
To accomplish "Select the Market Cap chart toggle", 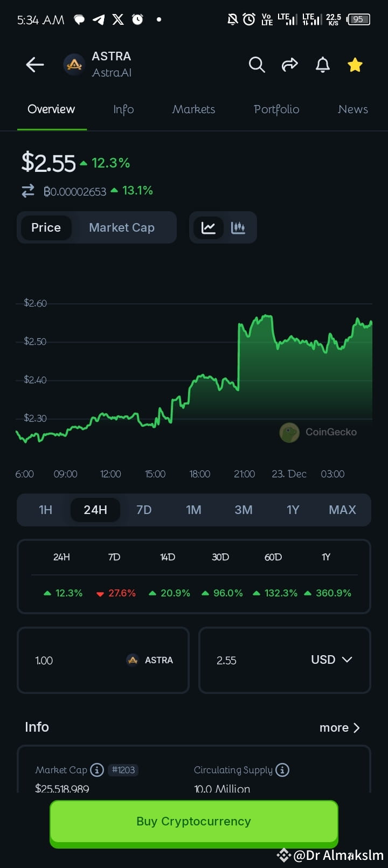I will [x=122, y=227].
